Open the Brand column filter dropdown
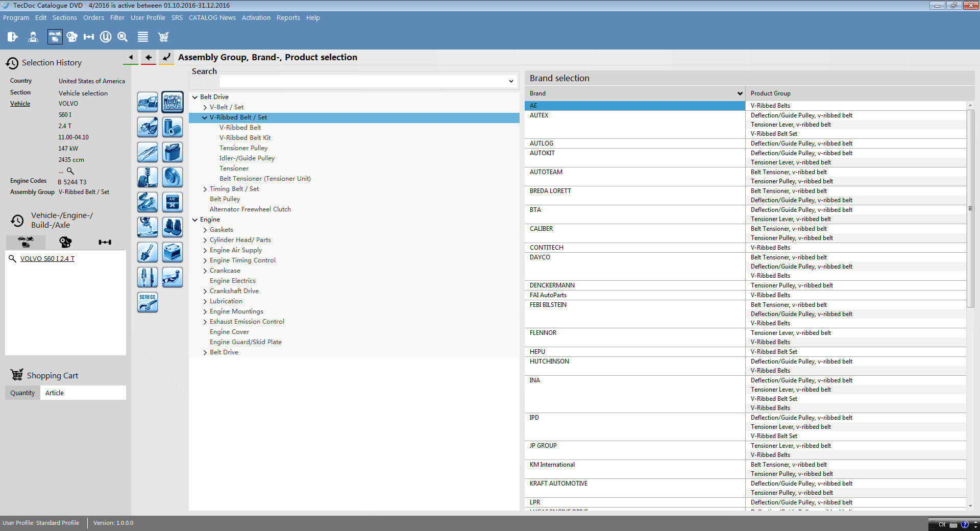The height and width of the screenshot is (531, 980). pyautogui.click(x=740, y=93)
